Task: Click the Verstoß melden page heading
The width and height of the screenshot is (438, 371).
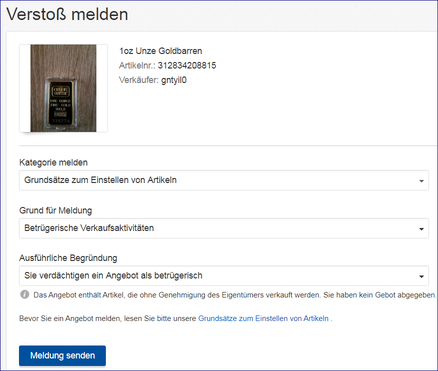Action: coord(67,14)
